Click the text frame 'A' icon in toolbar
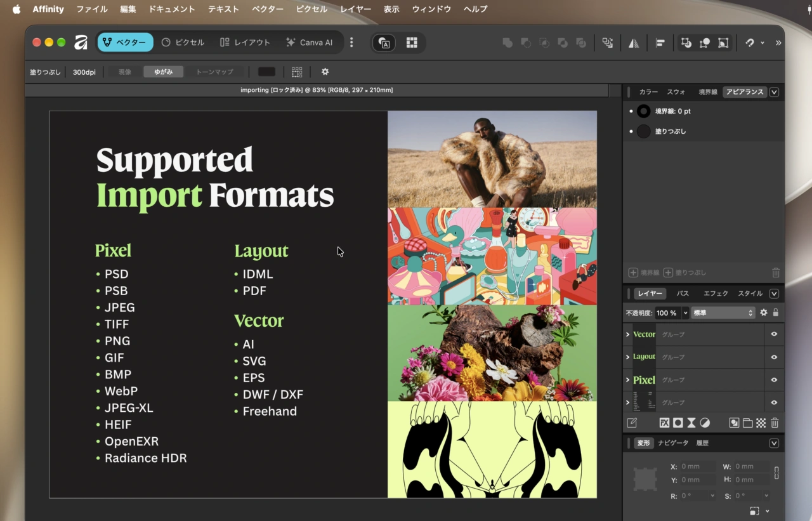This screenshot has width=812, height=521. coord(384,43)
